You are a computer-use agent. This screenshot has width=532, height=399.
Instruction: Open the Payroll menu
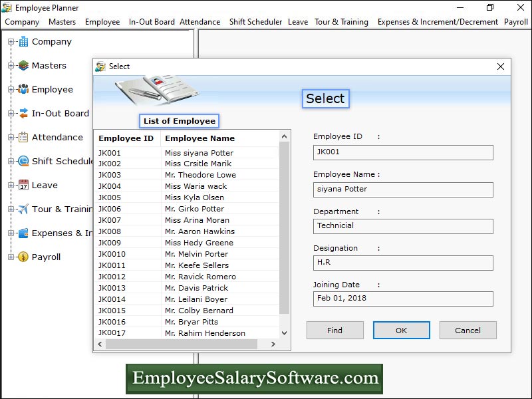(516, 22)
